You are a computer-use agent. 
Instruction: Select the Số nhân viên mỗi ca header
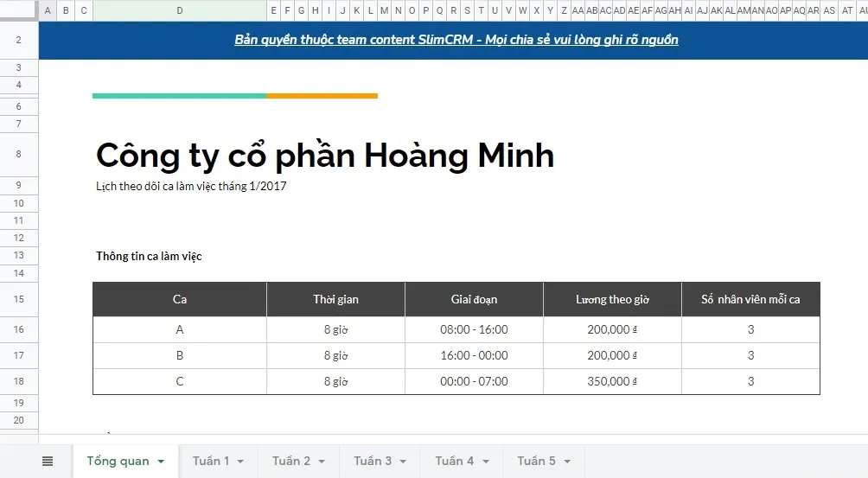pos(750,299)
